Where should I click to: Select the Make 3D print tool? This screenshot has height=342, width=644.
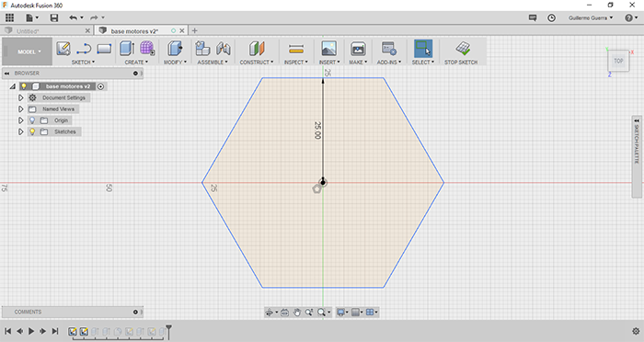point(358,49)
